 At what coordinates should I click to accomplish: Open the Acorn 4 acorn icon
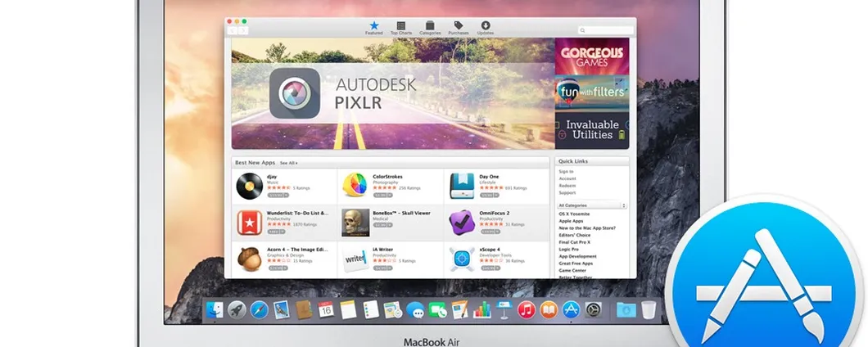(x=250, y=259)
